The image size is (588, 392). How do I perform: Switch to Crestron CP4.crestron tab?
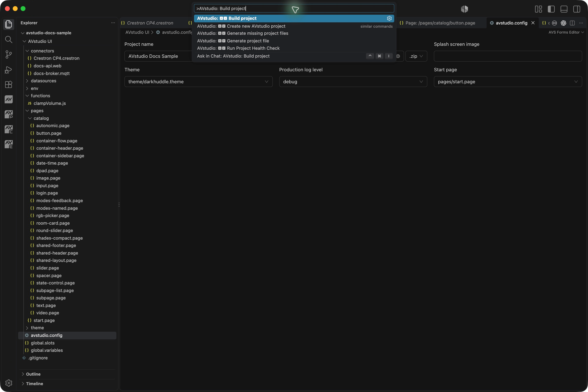pos(150,23)
